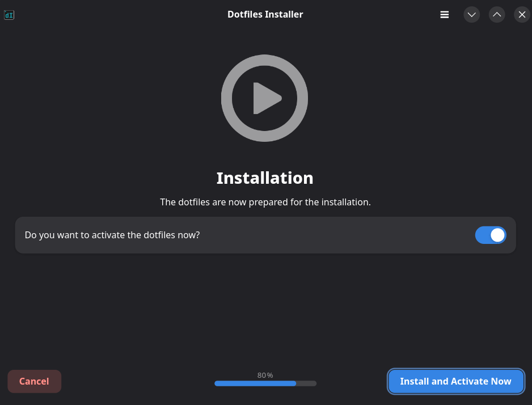The image size is (532, 405).
Task: Click the gray outer ring of the play icon
Action: 227,98
